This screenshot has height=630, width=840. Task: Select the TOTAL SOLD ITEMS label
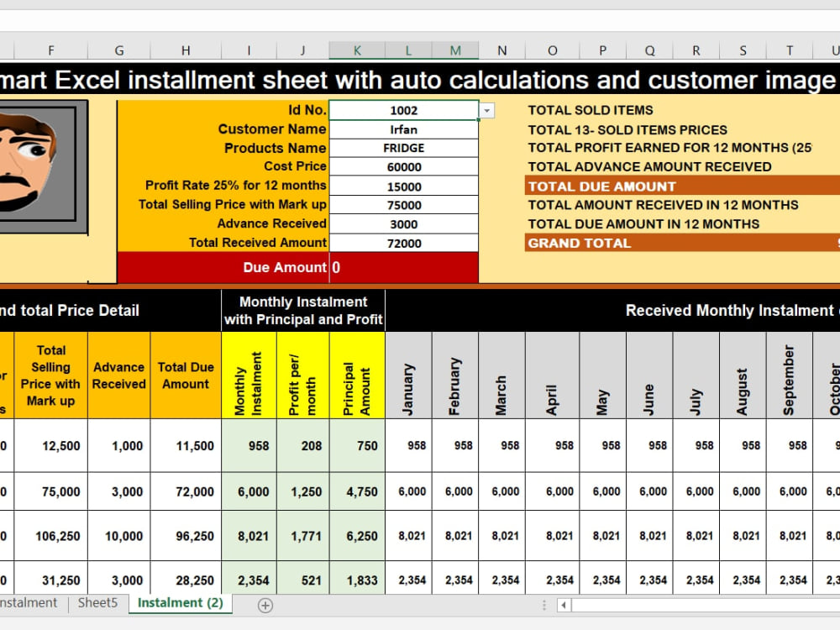591,110
